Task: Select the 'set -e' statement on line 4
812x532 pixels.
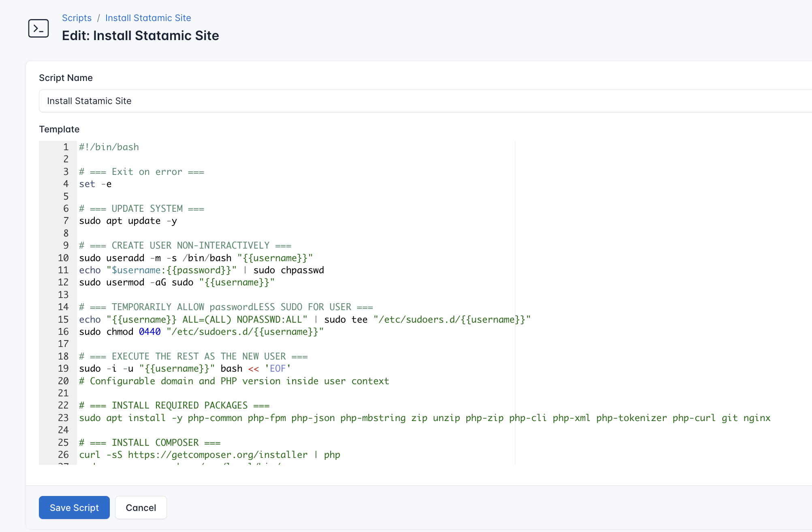Action: [x=94, y=184]
